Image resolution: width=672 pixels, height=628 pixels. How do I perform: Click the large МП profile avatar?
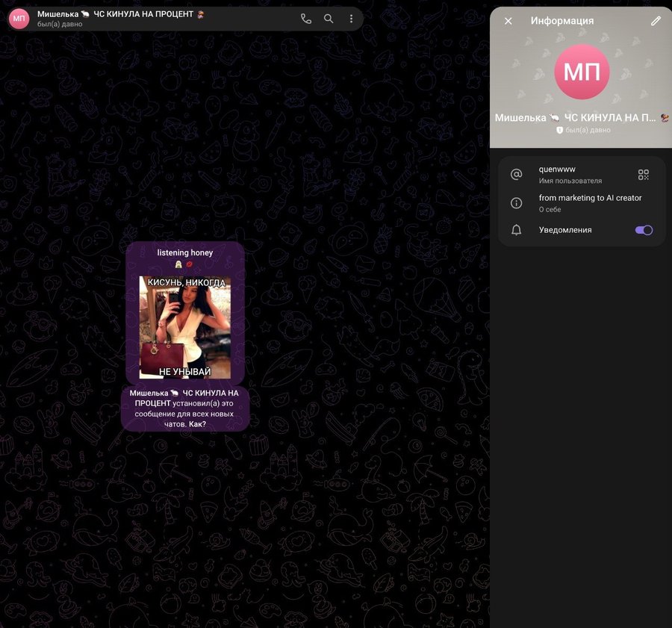click(582, 72)
